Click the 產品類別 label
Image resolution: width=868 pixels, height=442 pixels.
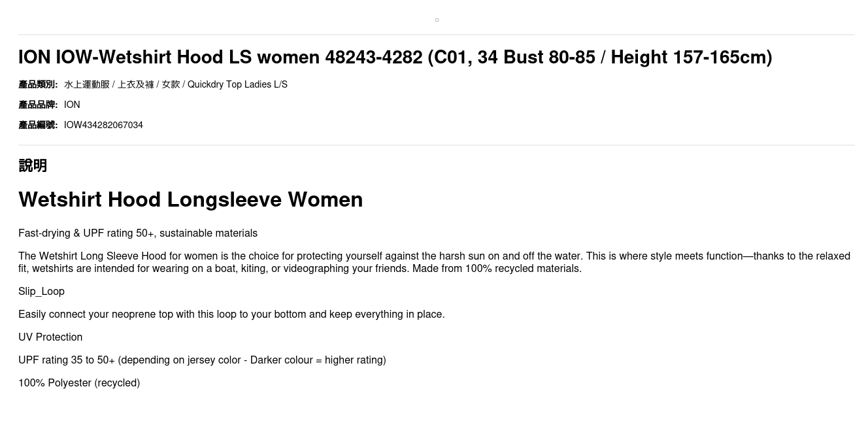tap(38, 84)
